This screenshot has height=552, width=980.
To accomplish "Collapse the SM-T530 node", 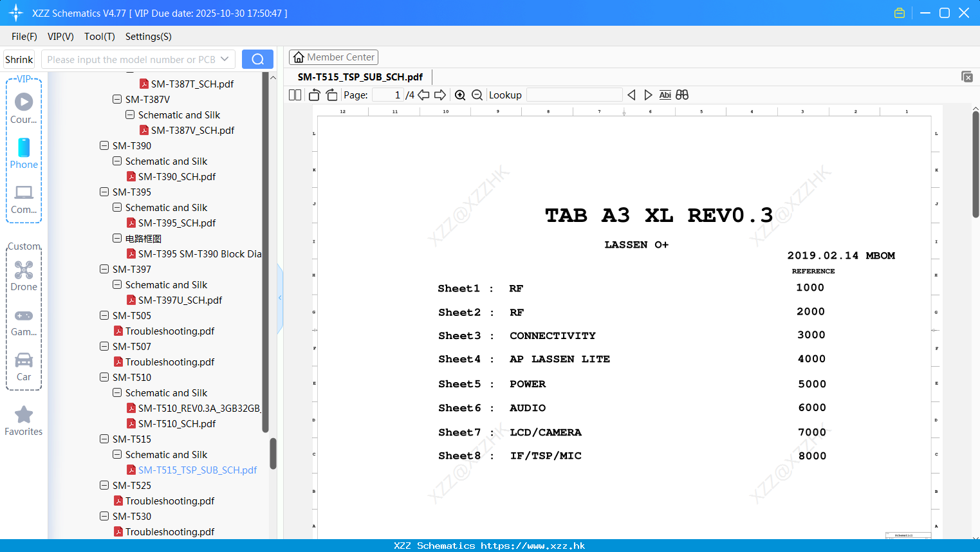I will [x=104, y=516].
